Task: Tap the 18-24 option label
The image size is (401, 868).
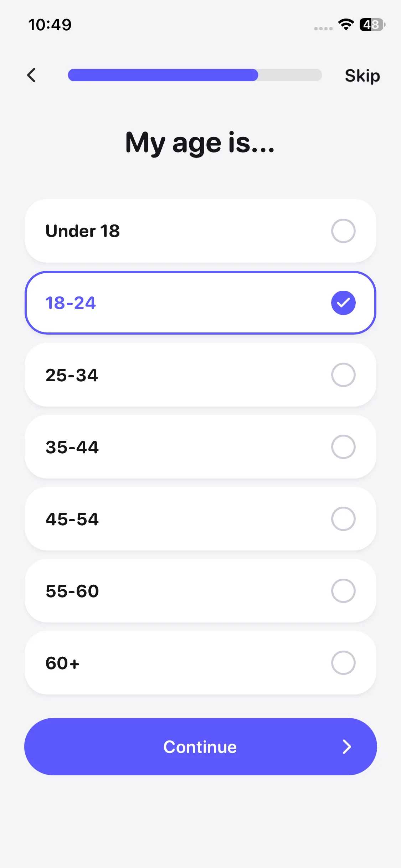Action: tap(71, 303)
